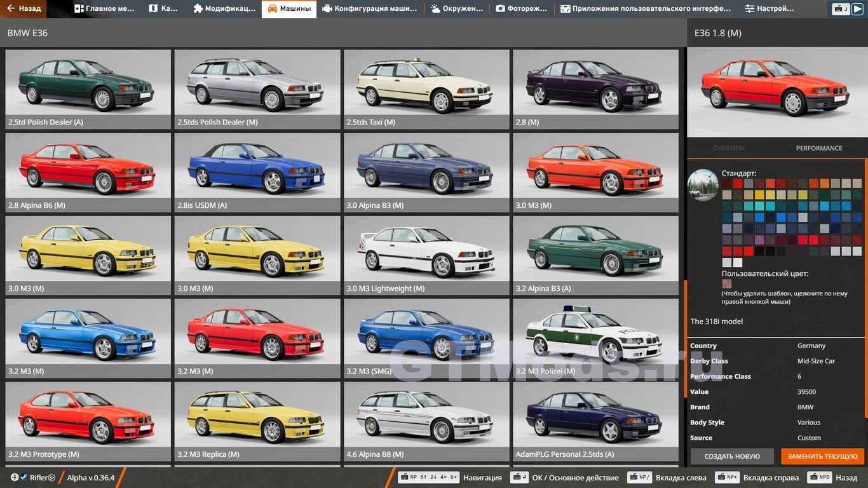
Task: Select the 2.5td Polish Dealer (A) car
Action: 88,89
